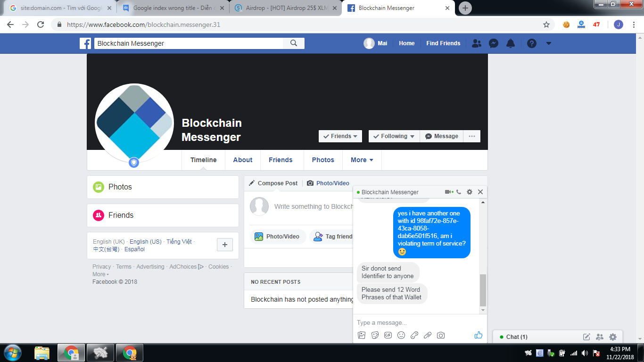Open File Explorer from the taskbar

[42, 353]
